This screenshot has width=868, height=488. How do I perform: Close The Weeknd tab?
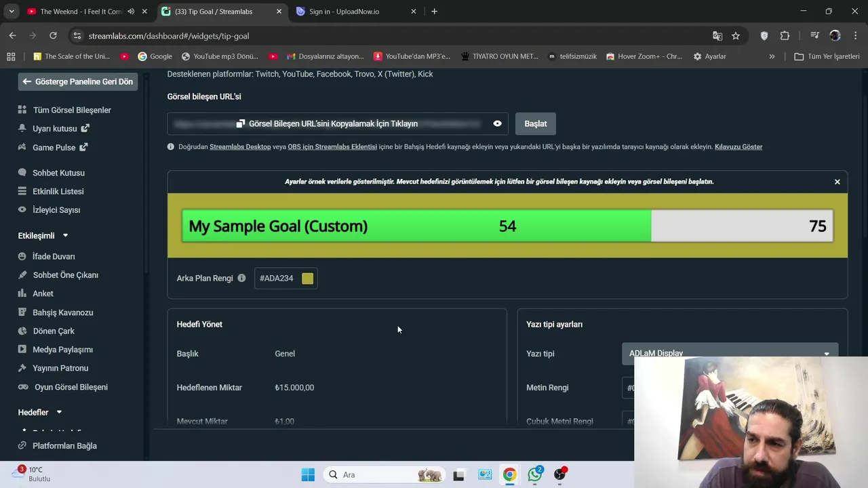coord(144,12)
